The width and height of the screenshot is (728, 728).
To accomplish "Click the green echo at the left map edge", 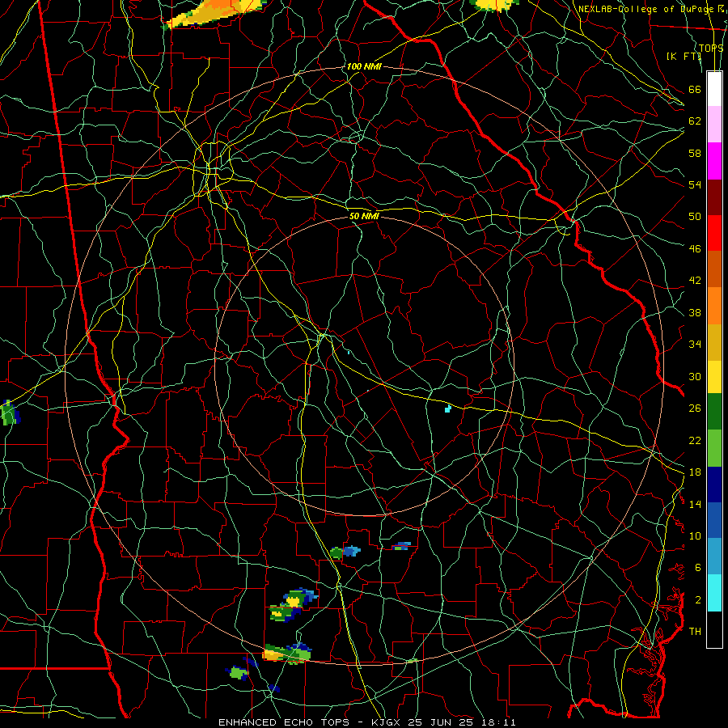I will 9,413.
